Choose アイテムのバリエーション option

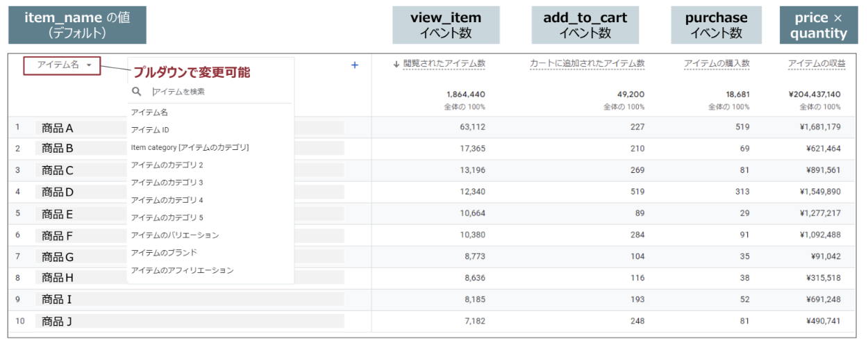pos(174,235)
